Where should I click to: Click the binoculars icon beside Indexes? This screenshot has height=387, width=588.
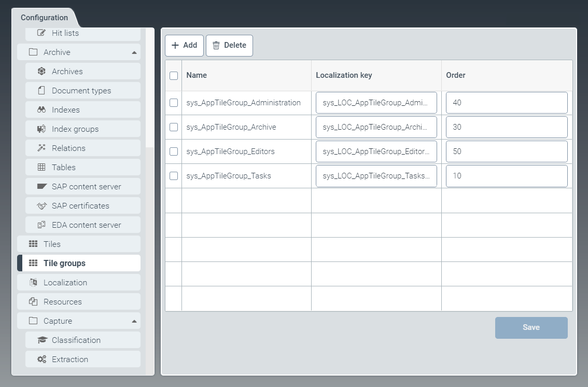click(x=41, y=110)
